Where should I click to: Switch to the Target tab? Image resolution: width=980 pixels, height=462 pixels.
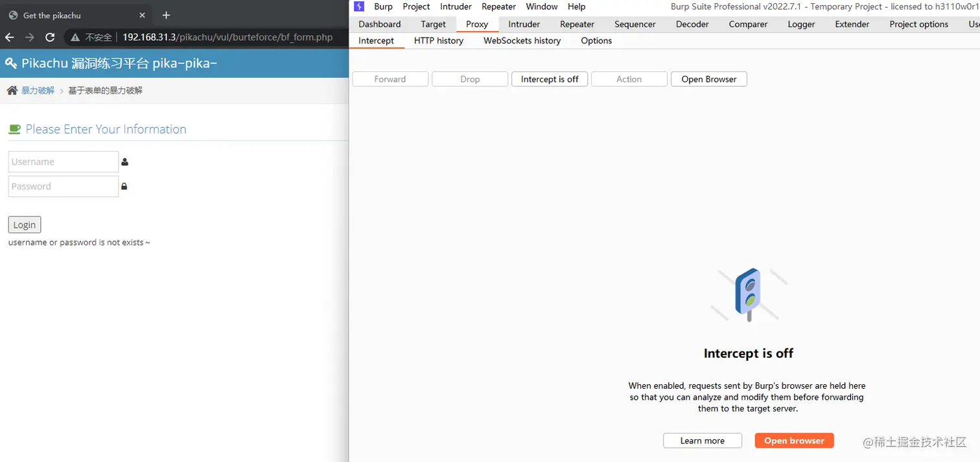click(x=433, y=24)
